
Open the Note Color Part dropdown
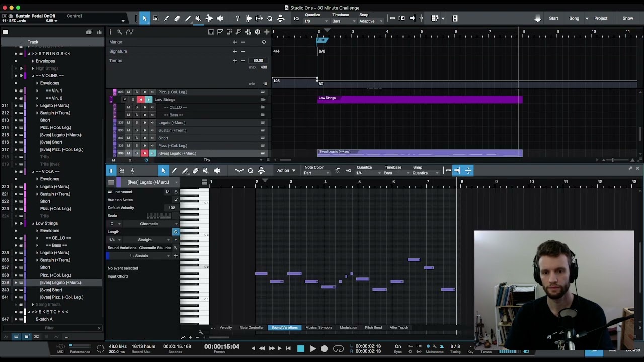(316, 173)
